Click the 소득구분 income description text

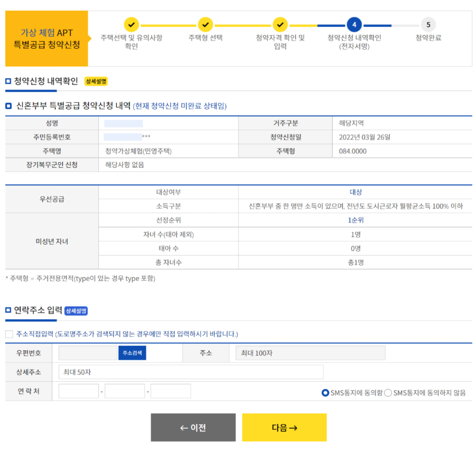(x=355, y=206)
